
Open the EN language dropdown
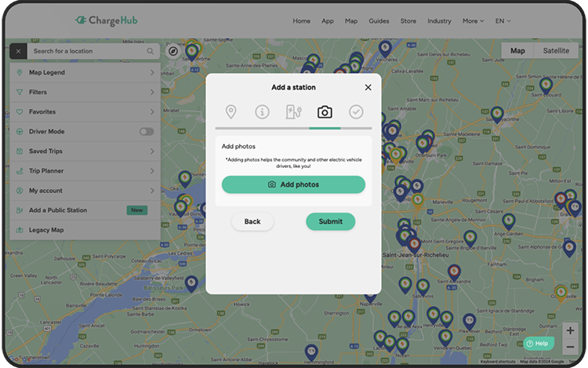tap(503, 21)
